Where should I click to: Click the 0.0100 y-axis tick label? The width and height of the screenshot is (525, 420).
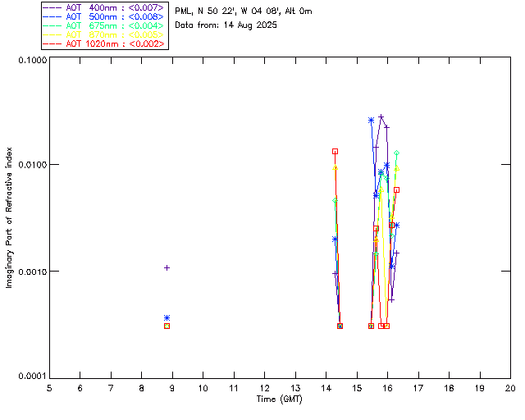[29, 166]
